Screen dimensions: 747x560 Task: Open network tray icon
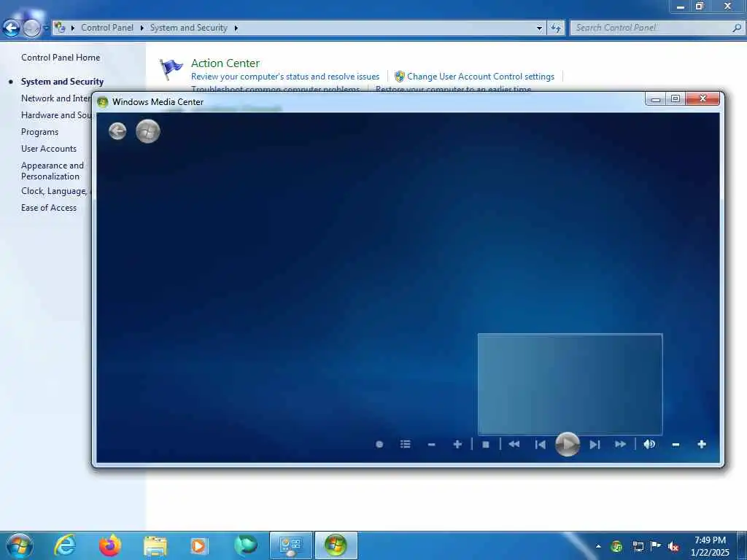tap(638, 547)
